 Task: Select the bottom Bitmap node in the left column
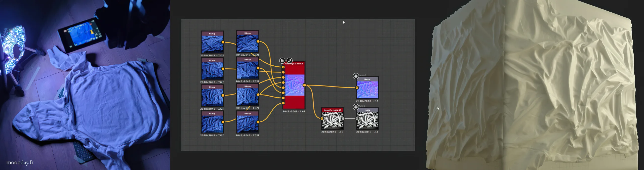212,122
